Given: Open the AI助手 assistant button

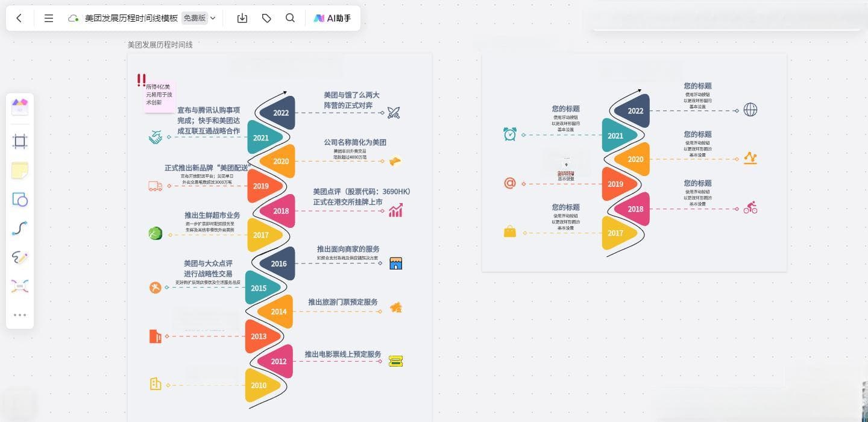Looking at the screenshot, I should point(332,18).
